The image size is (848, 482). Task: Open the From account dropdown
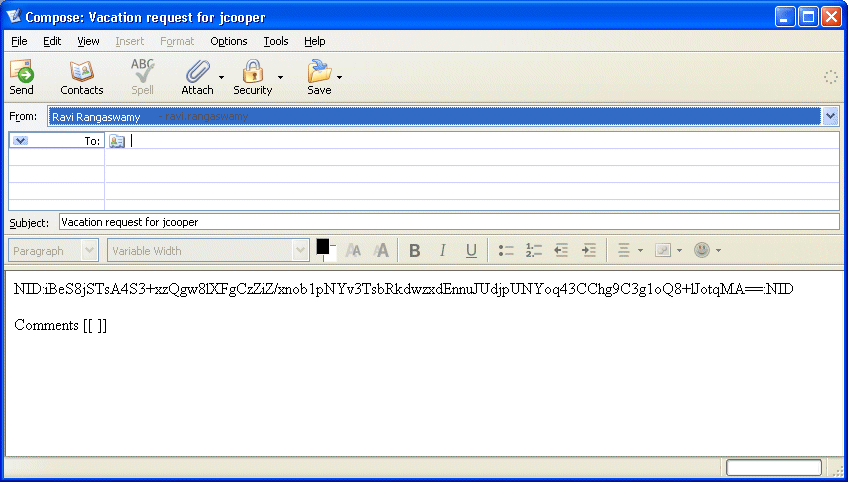(x=830, y=116)
